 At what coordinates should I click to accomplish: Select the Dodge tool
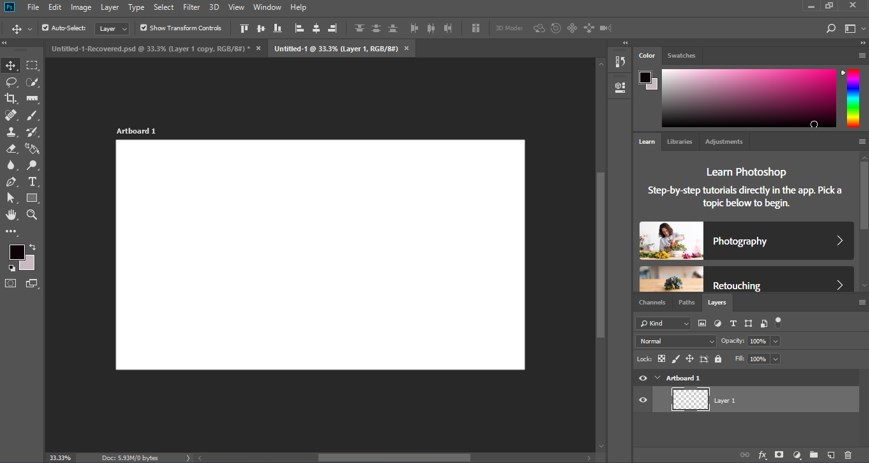coord(32,165)
